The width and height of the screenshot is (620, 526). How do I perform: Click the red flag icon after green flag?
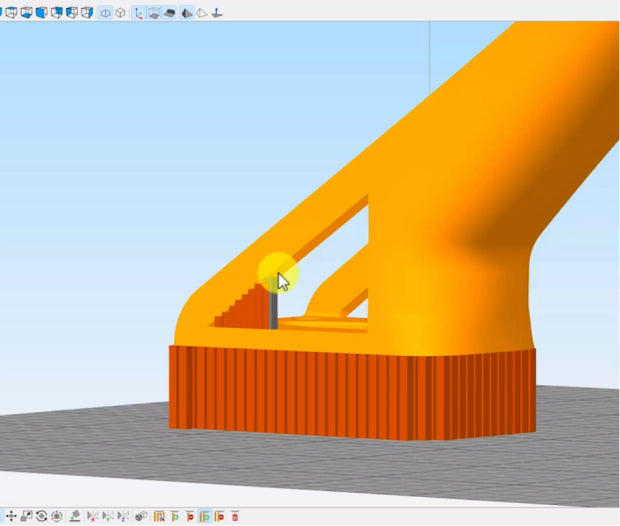point(189,516)
